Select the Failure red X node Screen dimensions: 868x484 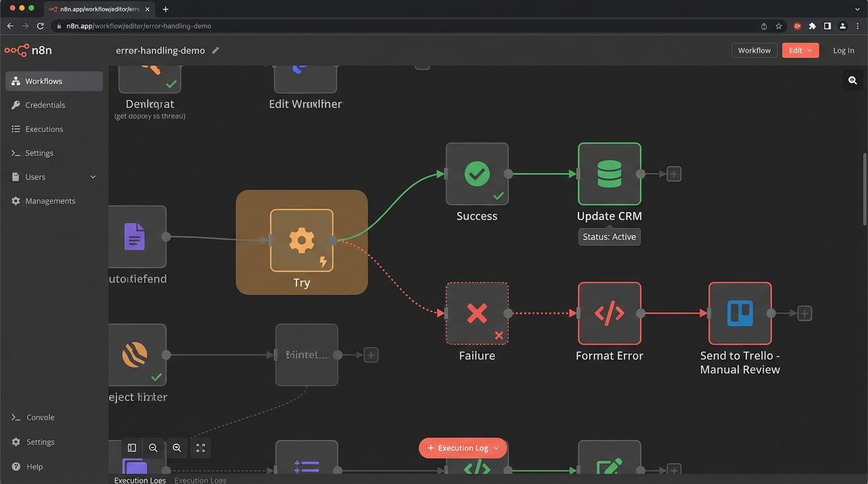click(x=477, y=313)
